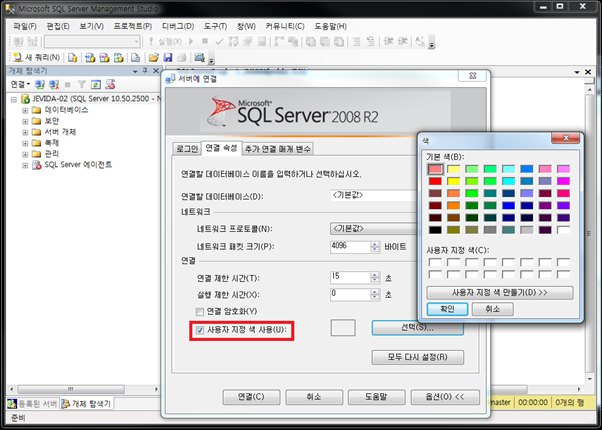Expand the 복제 tree node

(x=25, y=143)
